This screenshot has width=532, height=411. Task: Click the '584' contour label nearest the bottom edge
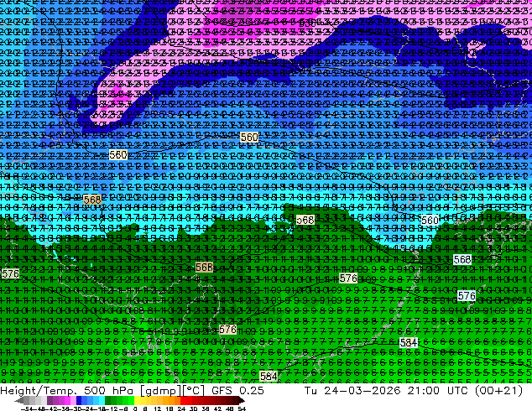pos(269,376)
